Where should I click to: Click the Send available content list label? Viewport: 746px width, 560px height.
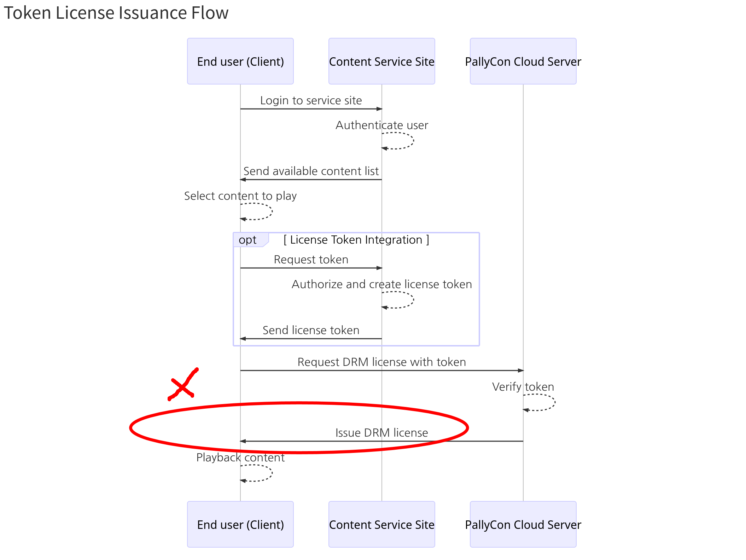(x=311, y=171)
